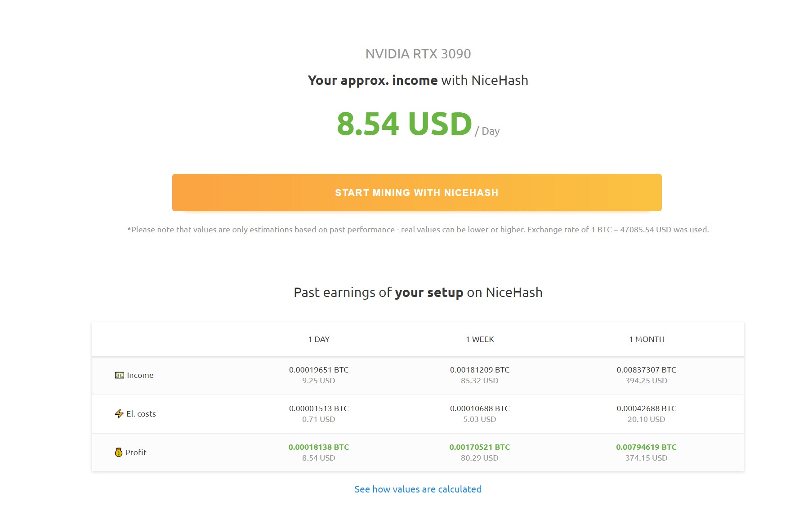
Task: Click the 0.71 USD electricity cost
Action: tap(319, 419)
